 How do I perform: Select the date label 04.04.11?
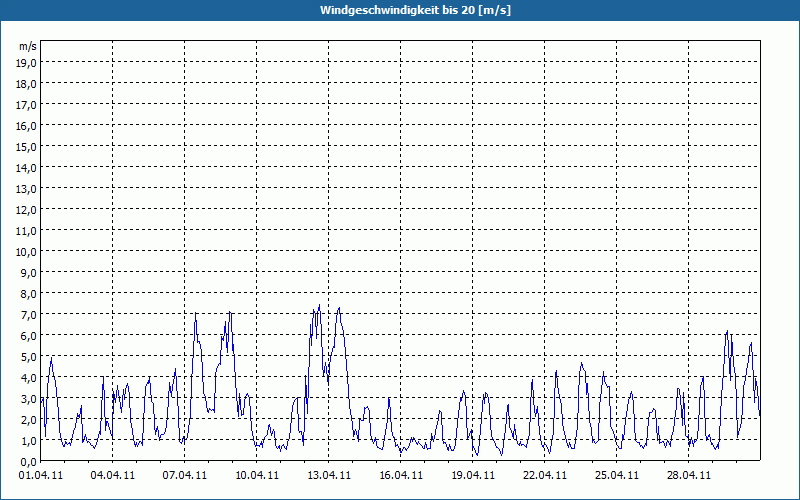click(x=113, y=475)
